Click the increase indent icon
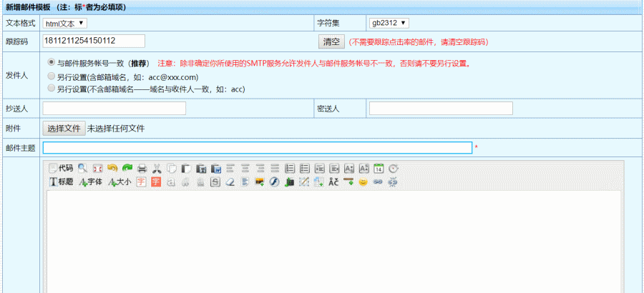The image size is (644, 293). pos(320,168)
